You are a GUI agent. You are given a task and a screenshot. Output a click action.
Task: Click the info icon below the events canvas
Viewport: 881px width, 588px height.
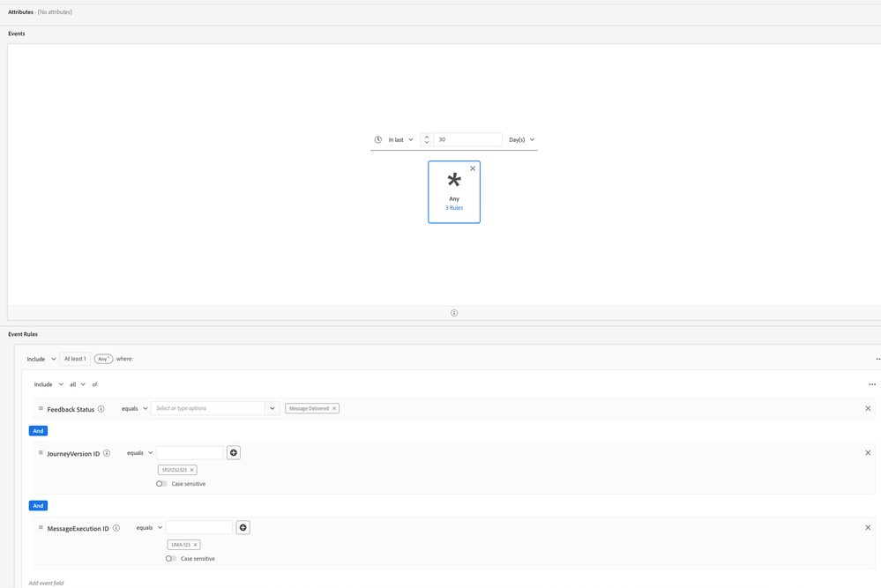click(x=453, y=312)
